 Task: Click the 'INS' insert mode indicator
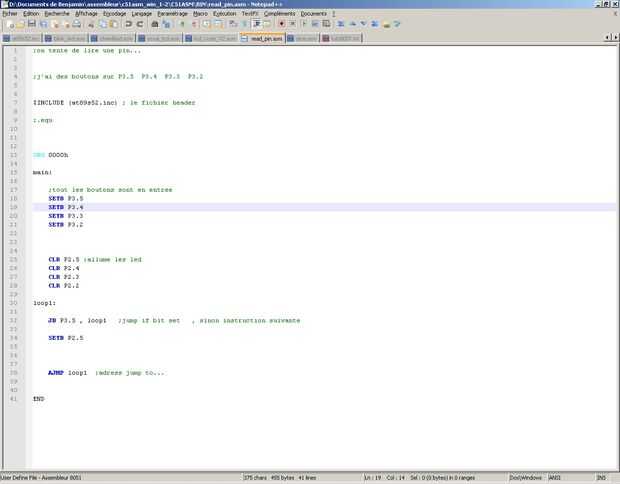(x=601, y=478)
